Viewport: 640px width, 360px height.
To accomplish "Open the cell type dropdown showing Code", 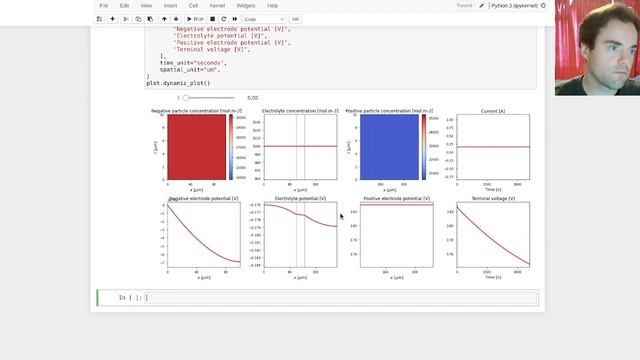I will point(264,19).
